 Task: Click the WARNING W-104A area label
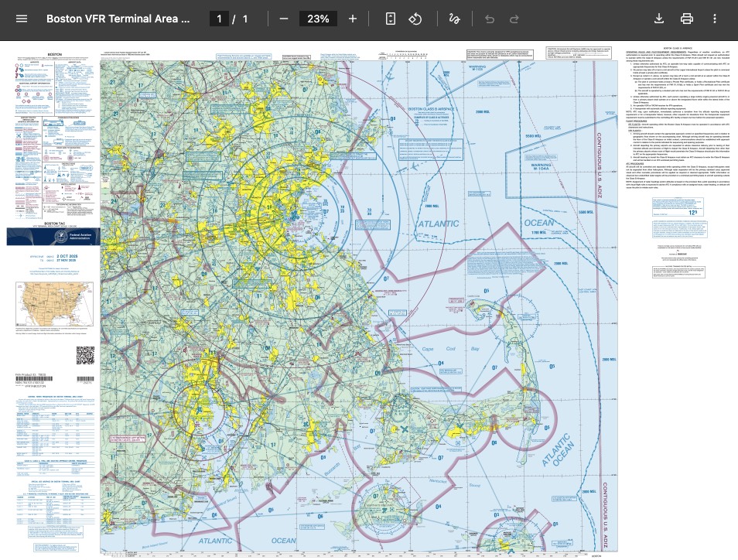[541, 167]
